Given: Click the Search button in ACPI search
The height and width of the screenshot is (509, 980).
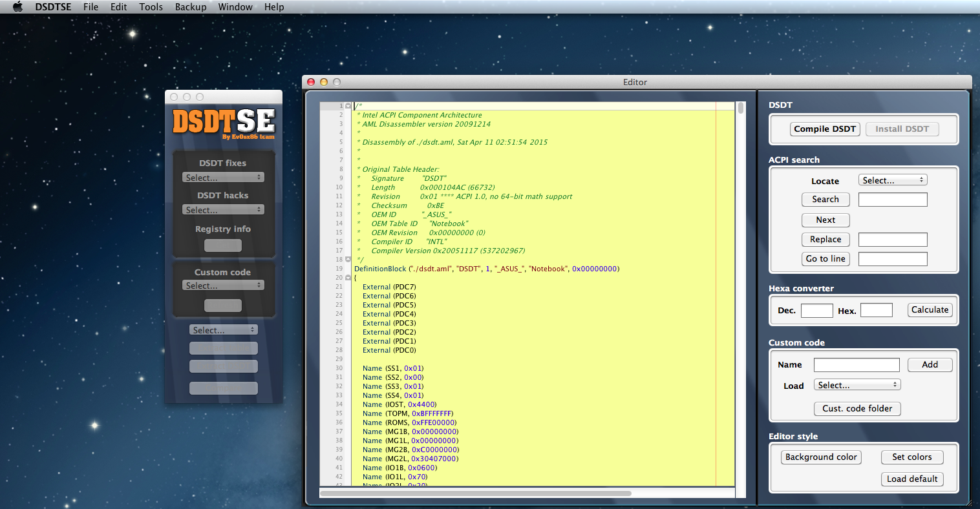Looking at the screenshot, I should (826, 200).
